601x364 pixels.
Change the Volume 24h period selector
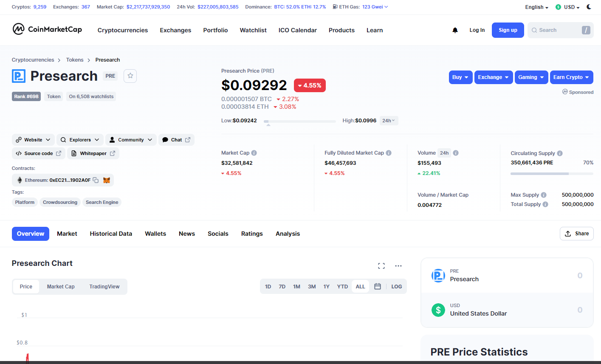click(444, 153)
